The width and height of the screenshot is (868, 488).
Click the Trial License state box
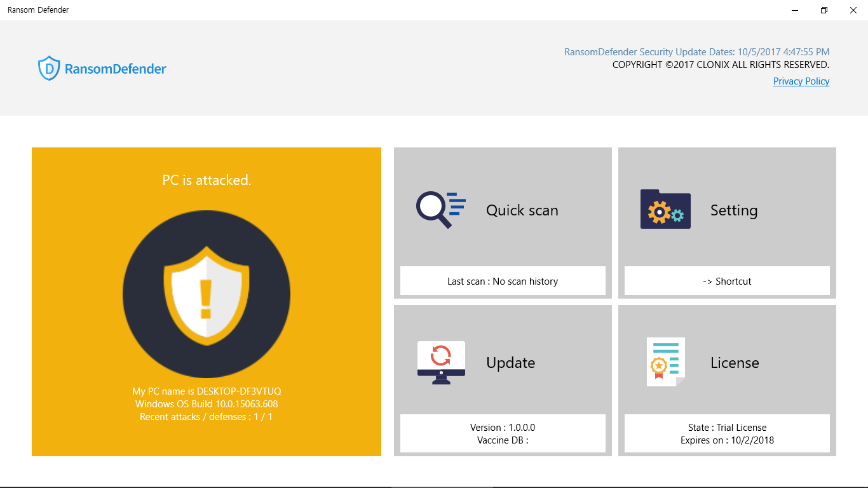[727, 433]
